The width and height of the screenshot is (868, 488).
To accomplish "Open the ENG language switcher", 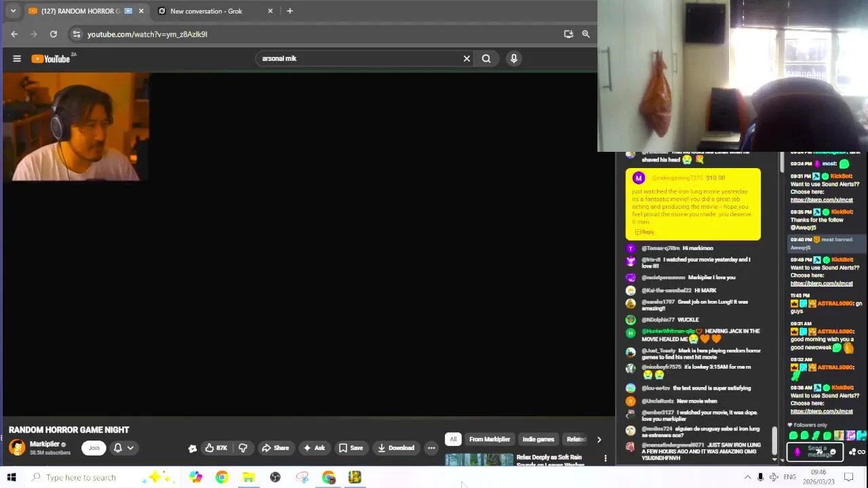I will (789, 477).
